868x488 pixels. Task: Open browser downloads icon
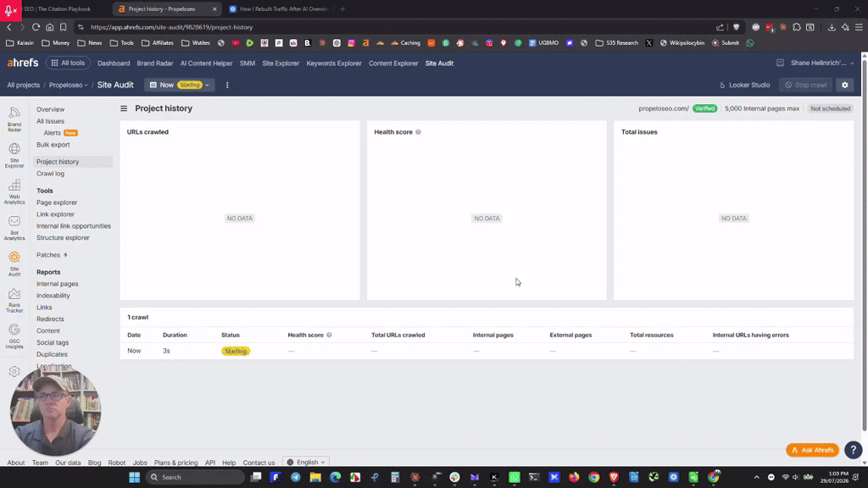tap(832, 27)
